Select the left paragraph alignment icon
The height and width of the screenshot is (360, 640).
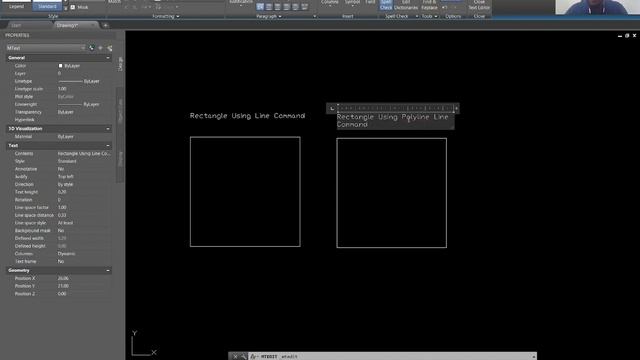[x=260, y=7]
